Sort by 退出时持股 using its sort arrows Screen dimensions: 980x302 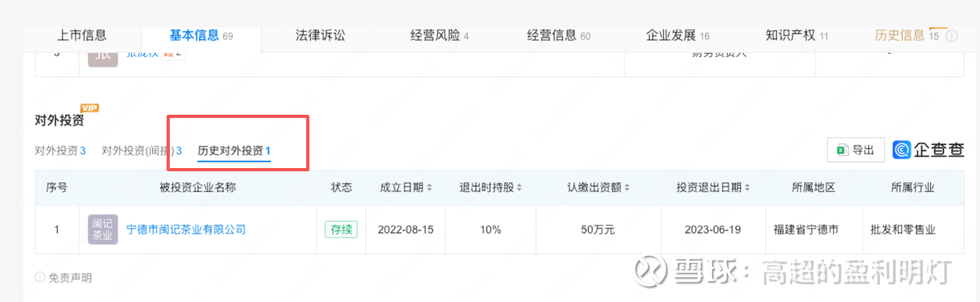point(519,187)
